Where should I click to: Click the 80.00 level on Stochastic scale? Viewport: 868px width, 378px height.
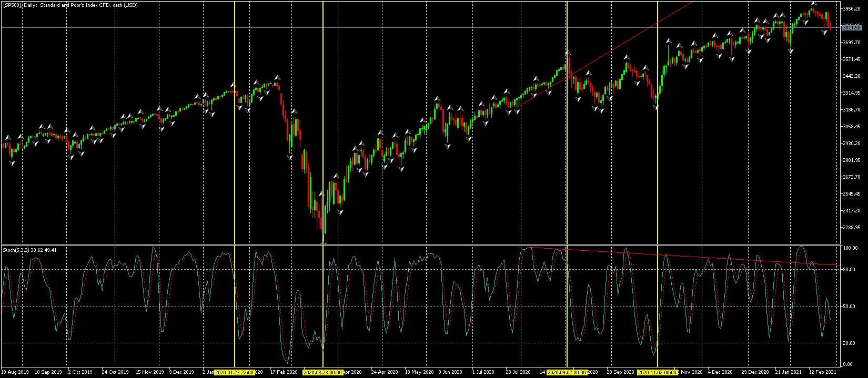pos(848,270)
